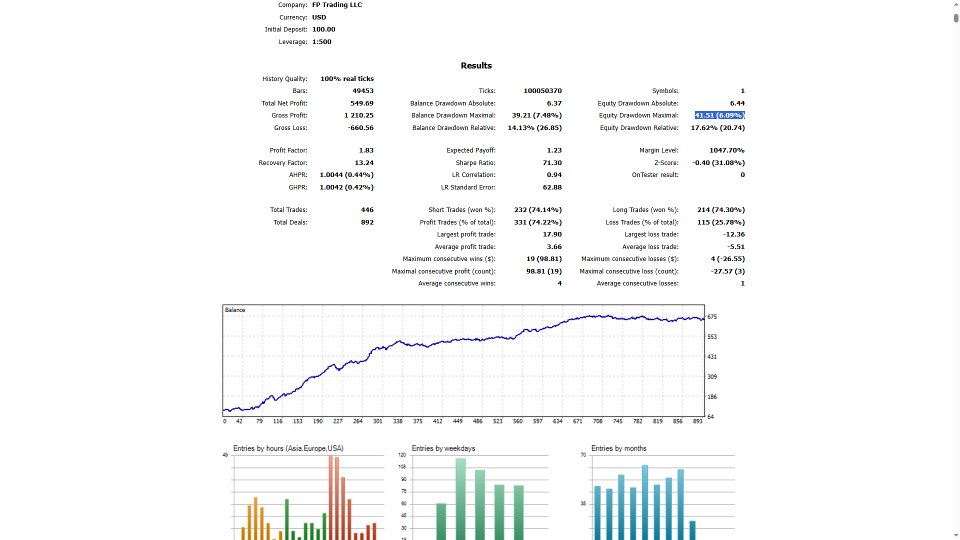Click the page vertical scrollbar thumb
Viewport: 960px width, 540px height.
click(x=956, y=16)
